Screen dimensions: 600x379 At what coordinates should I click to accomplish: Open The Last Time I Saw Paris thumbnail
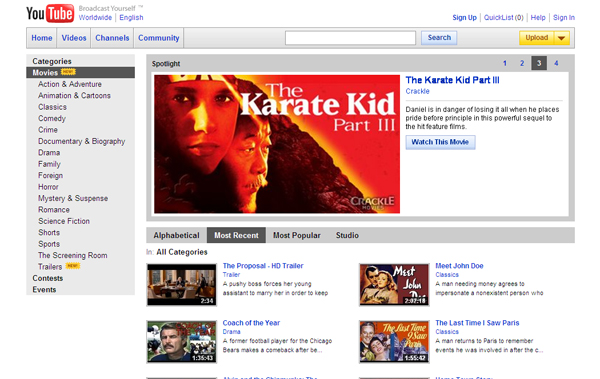click(394, 341)
